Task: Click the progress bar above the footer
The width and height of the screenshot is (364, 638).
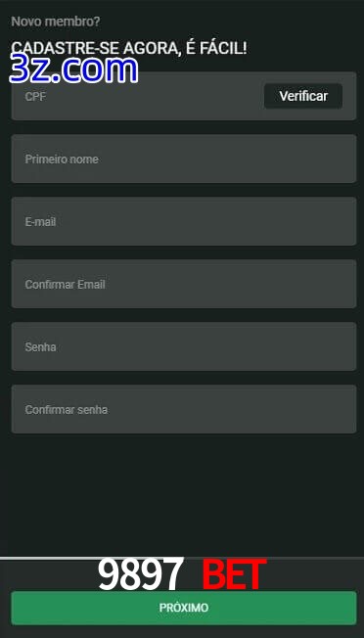Action: click(182, 558)
